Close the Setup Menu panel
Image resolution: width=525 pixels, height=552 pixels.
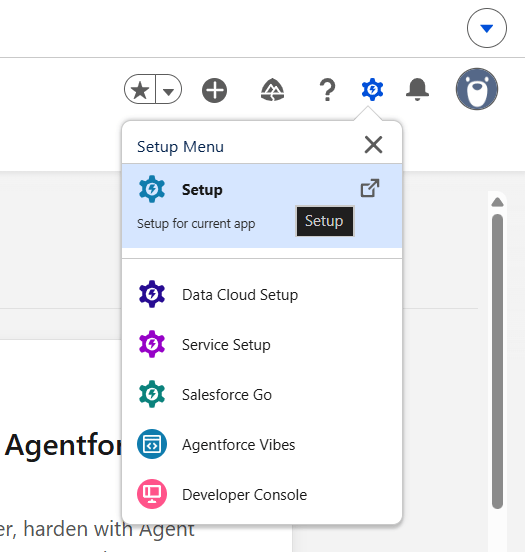pyautogui.click(x=373, y=145)
